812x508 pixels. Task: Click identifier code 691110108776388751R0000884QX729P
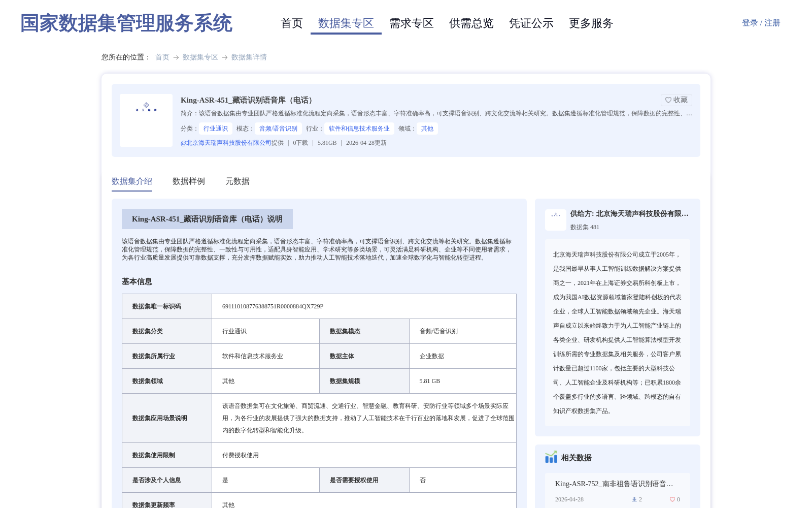pyautogui.click(x=273, y=306)
